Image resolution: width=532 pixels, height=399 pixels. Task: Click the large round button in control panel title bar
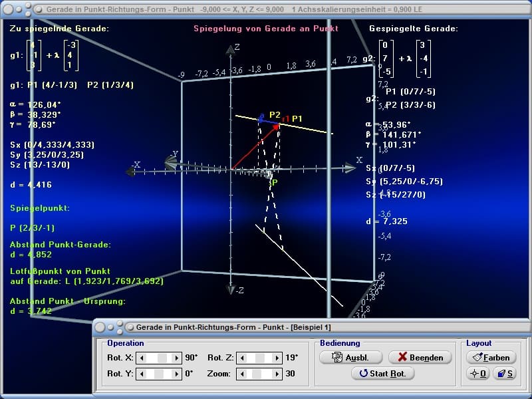pos(100,327)
